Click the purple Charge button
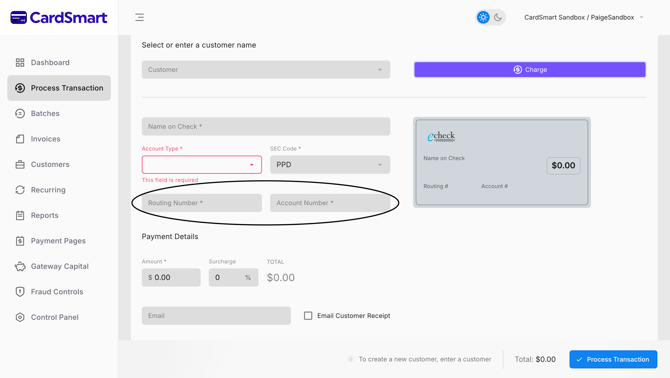670x378 pixels. (x=530, y=70)
